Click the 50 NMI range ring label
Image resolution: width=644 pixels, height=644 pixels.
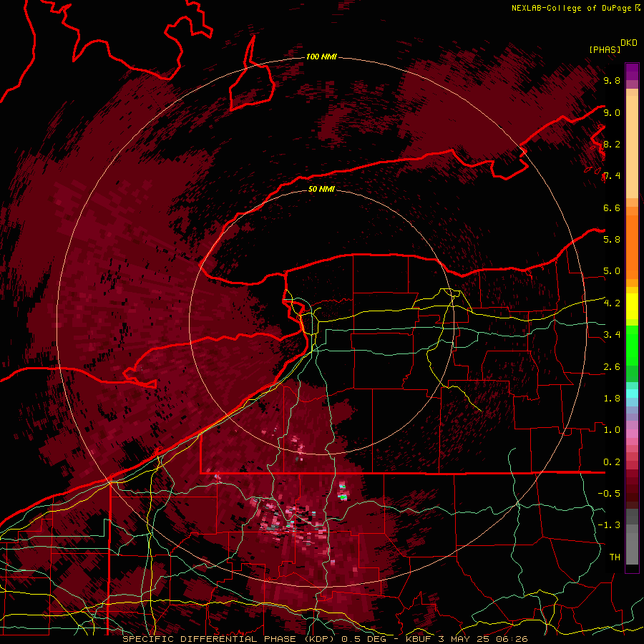pyautogui.click(x=321, y=189)
